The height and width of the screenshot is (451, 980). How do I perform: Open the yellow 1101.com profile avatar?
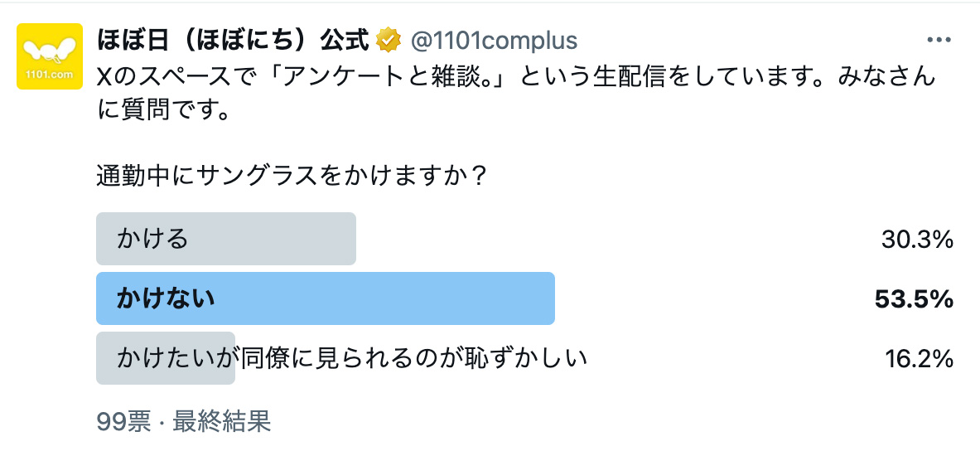[50, 56]
